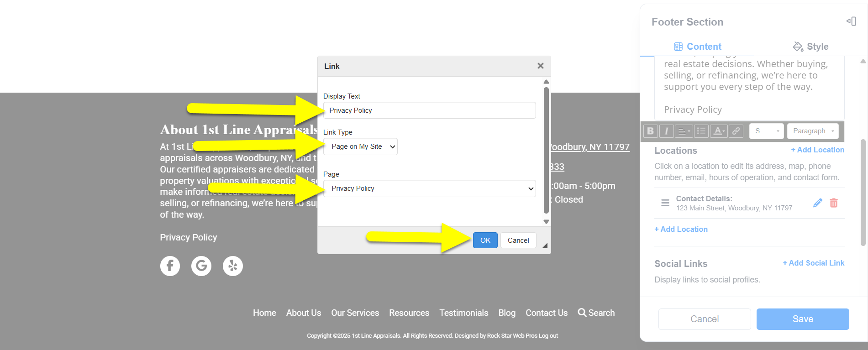Edit the Contact Details location with the pencil
This screenshot has height=350, width=868.
(x=818, y=203)
